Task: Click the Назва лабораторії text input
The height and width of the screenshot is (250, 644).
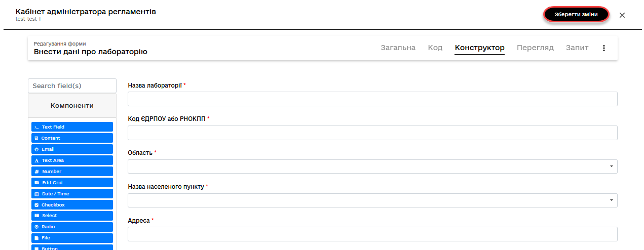Action: point(372,99)
